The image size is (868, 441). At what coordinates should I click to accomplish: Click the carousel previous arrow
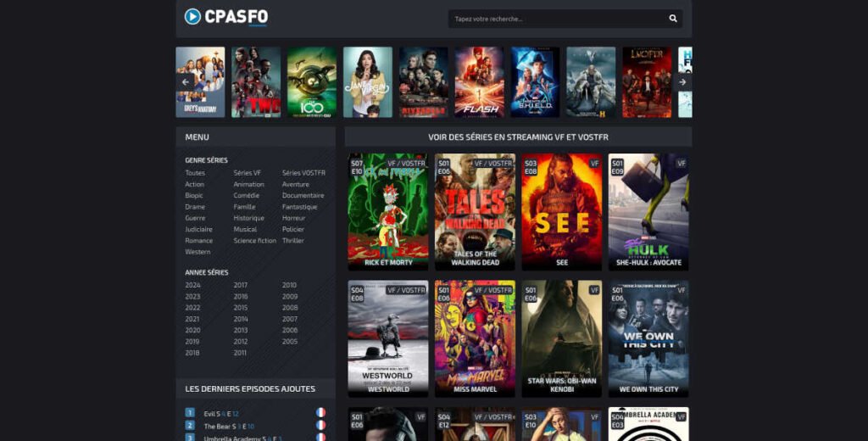point(186,82)
